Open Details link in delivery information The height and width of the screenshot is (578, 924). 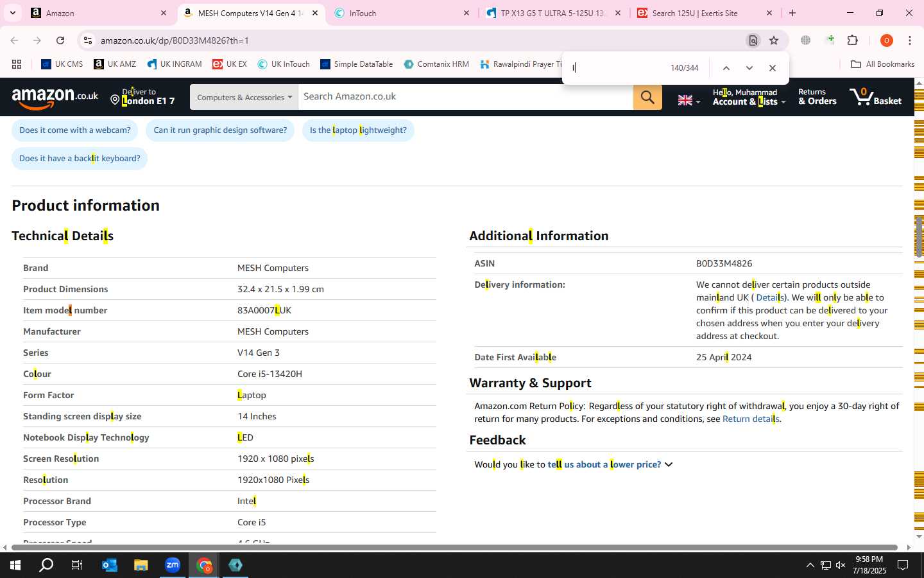click(769, 297)
